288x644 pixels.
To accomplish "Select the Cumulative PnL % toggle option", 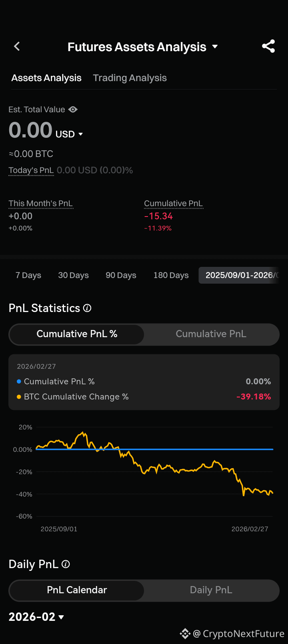I will [77, 334].
